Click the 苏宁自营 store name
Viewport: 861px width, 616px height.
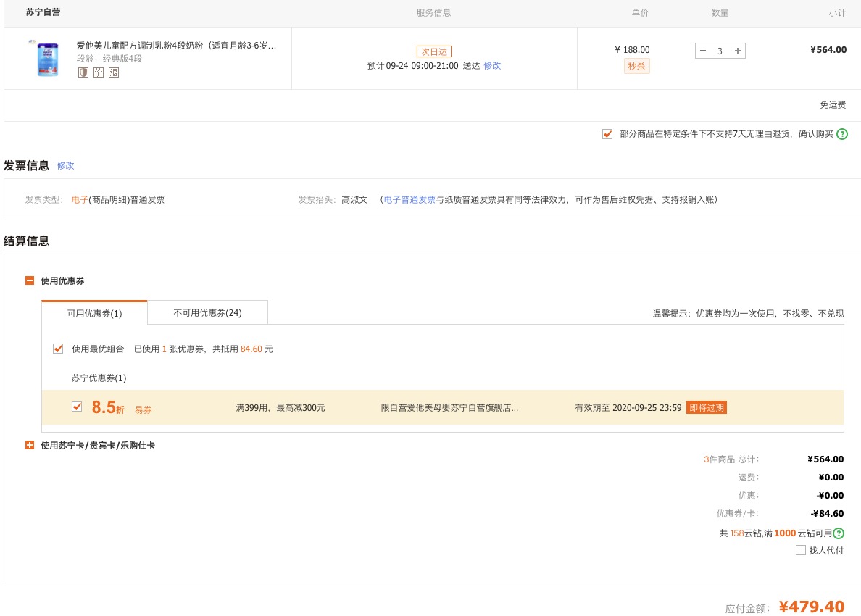[x=43, y=12]
